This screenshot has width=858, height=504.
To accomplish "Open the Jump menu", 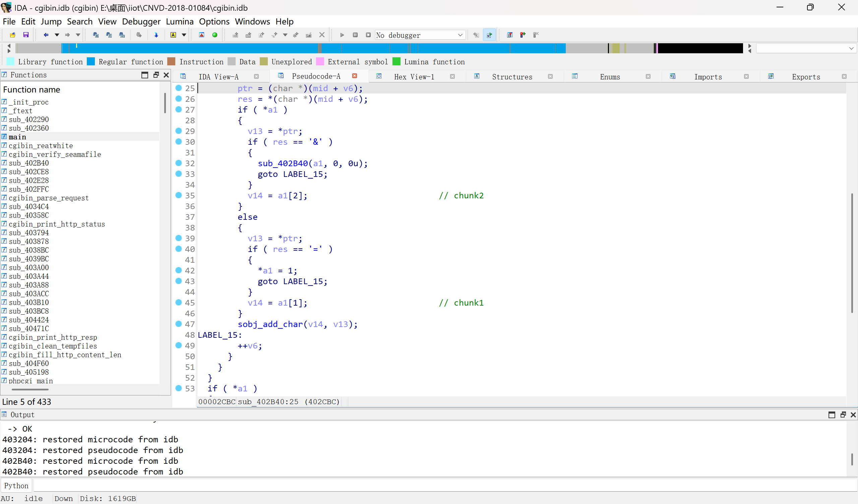I will click(51, 21).
